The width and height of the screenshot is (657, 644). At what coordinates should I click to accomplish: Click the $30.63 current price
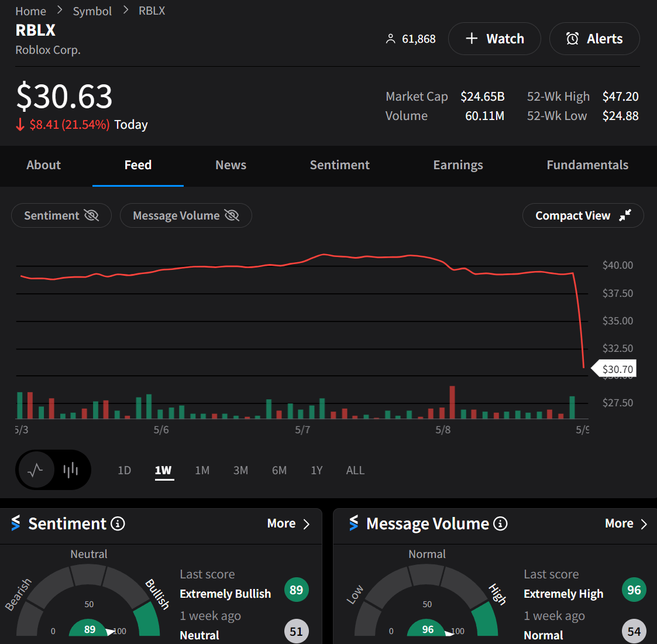pyautogui.click(x=64, y=96)
